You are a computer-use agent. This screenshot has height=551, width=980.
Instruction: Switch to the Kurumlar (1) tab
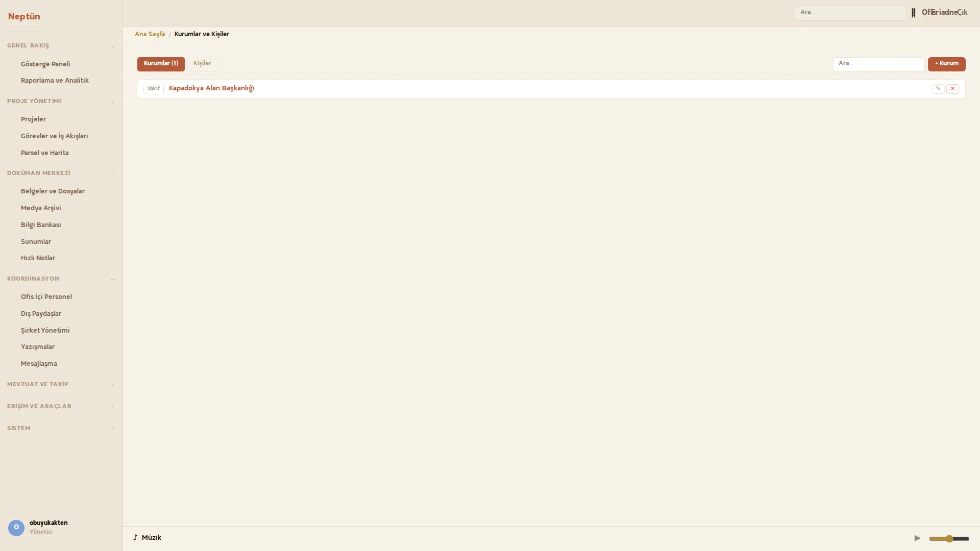[x=161, y=64]
